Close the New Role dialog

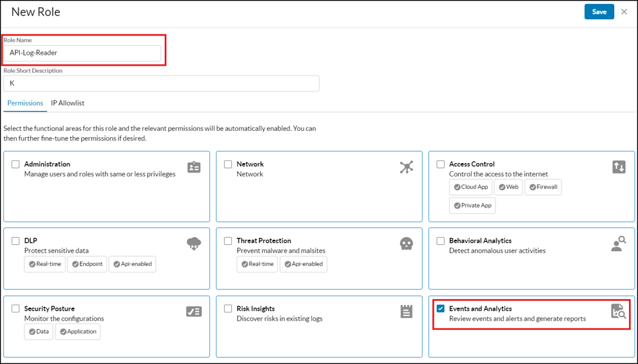[x=624, y=12]
